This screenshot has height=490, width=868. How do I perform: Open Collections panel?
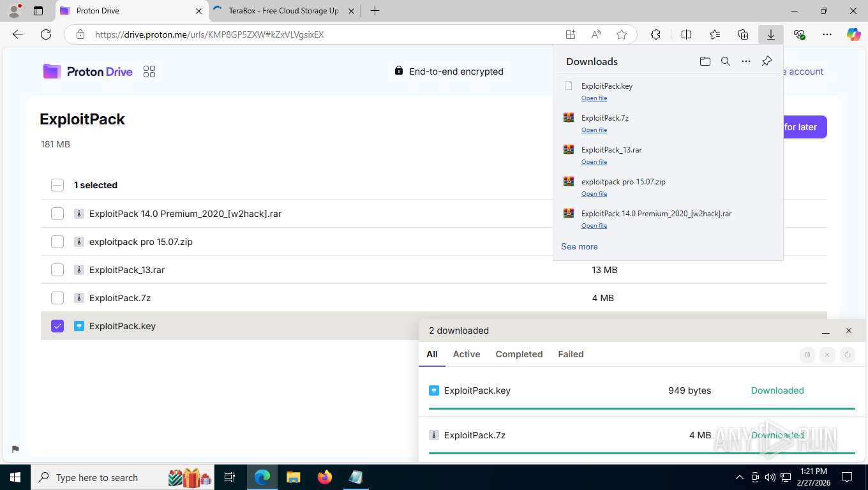[x=743, y=34]
